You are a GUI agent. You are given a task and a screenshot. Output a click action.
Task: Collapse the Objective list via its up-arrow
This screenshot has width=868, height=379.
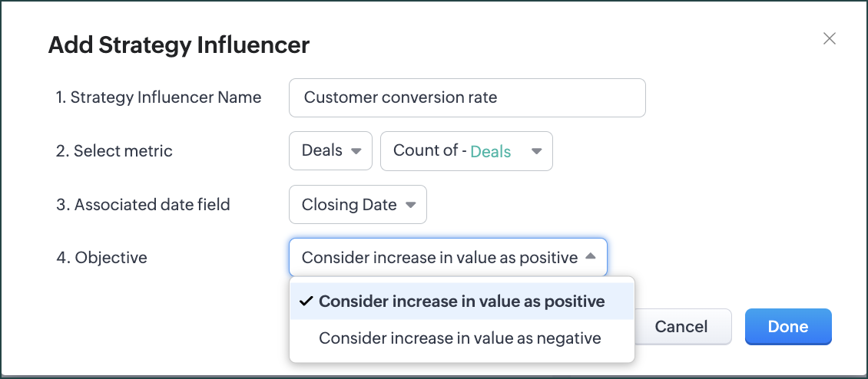point(590,257)
